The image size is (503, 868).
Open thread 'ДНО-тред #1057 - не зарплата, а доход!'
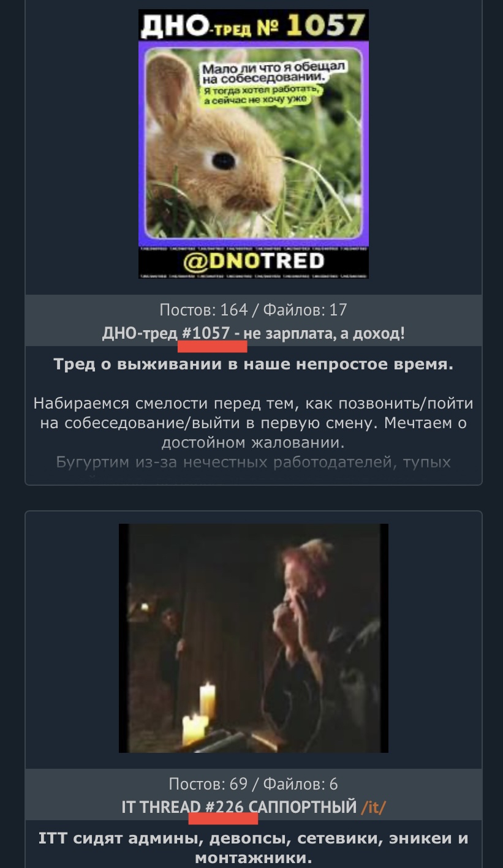pyautogui.click(x=253, y=334)
